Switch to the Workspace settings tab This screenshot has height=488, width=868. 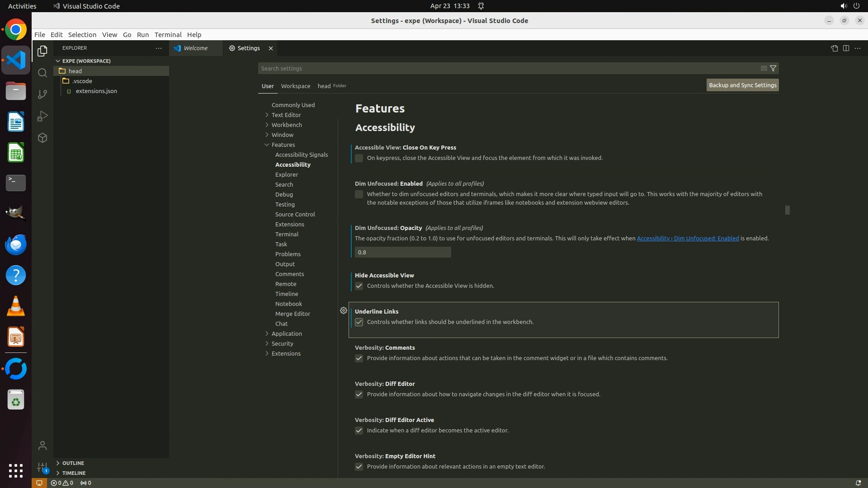tap(295, 86)
